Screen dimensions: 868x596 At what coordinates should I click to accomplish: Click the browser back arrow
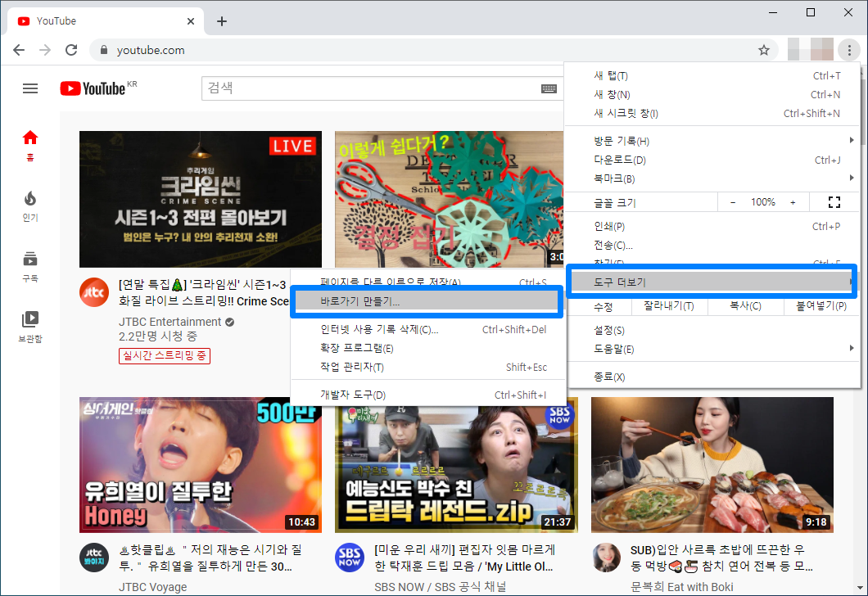click(x=19, y=50)
